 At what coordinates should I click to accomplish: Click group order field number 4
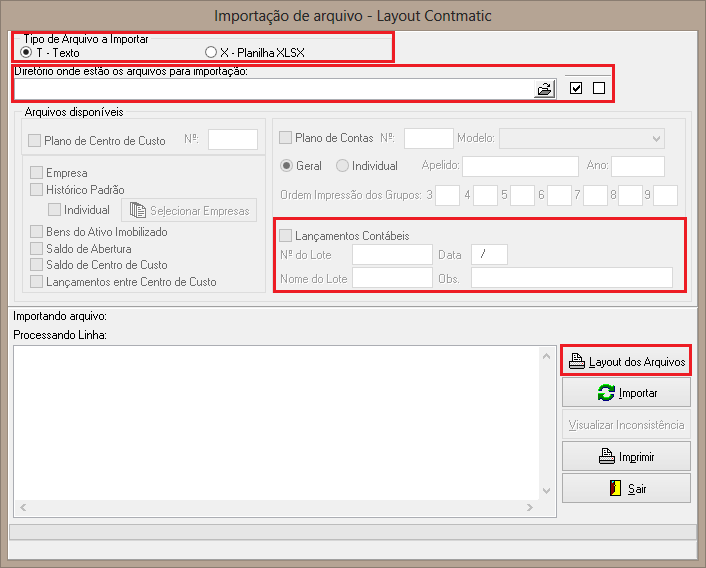click(485, 195)
